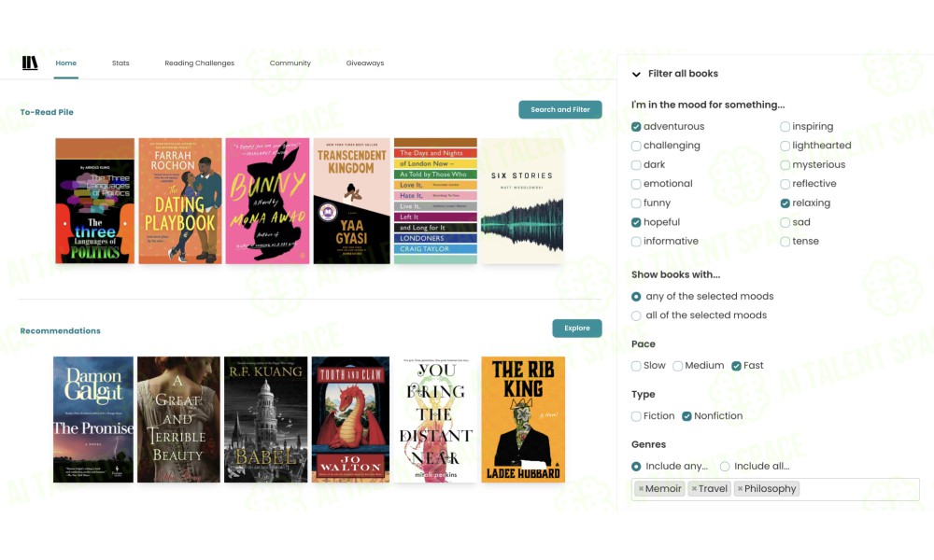Choose all of the selected moods
Image resolution: width=934 pixels, height=560 pixels.
(x=636, y=315)
